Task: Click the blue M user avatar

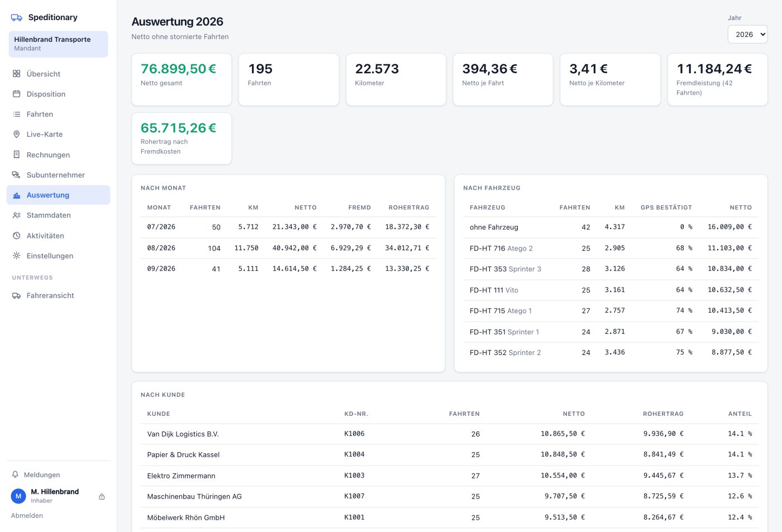Action: pos(18,496)
